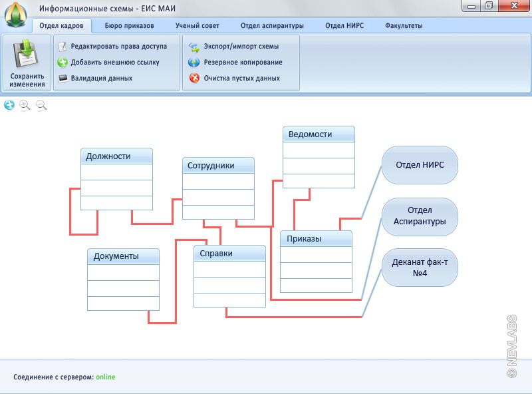Viewport: 532px width, 394px height.
Task: Select the Сотрудники table header
Action: pos(218,166)
